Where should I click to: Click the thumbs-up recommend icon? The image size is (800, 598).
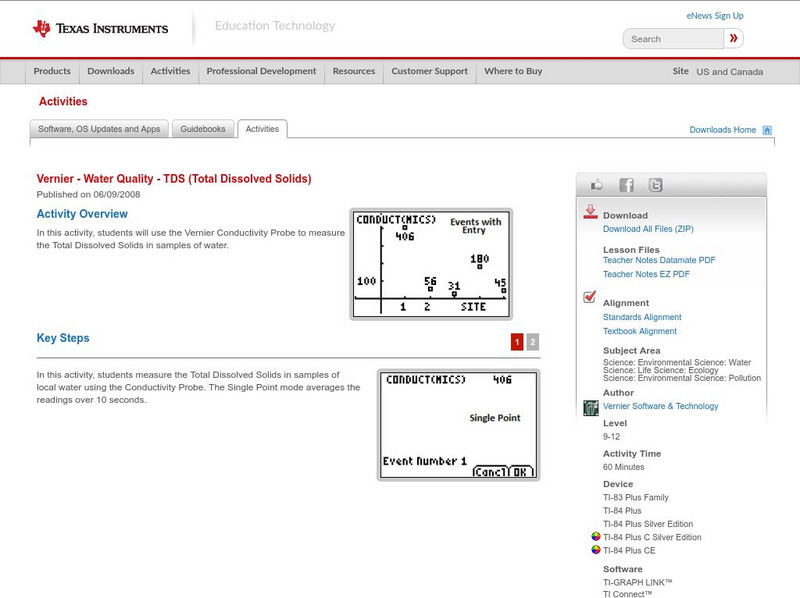point(597,184)
